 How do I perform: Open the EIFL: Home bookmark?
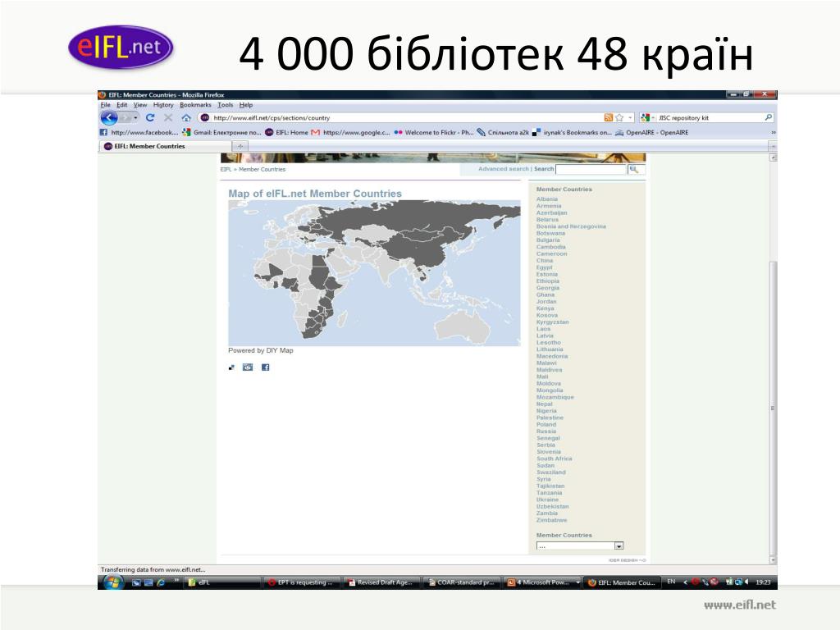[286, 132]
